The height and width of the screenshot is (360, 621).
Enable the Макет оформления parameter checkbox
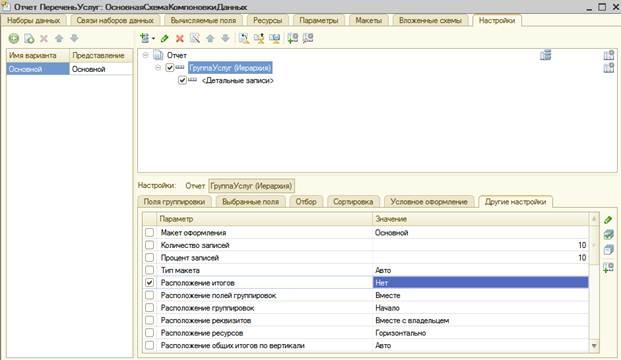pos(149,232)
